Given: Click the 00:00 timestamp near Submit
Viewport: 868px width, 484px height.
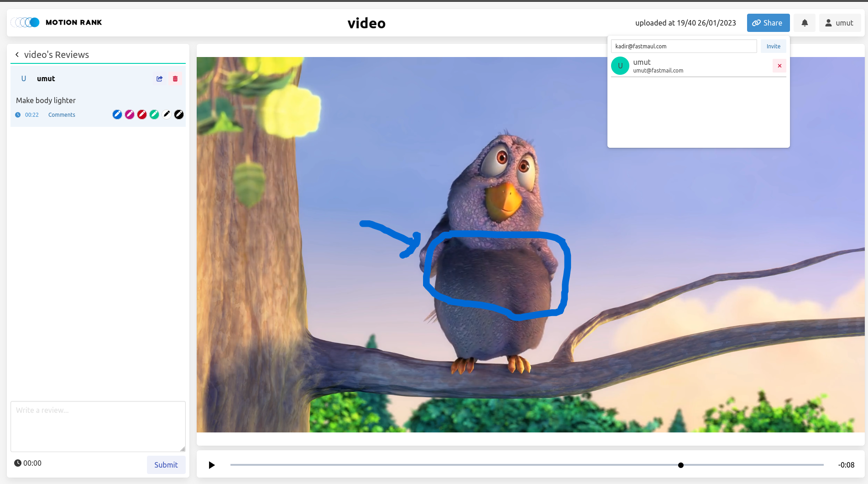Looking at the screenshot, I should [x=32, y=463].
